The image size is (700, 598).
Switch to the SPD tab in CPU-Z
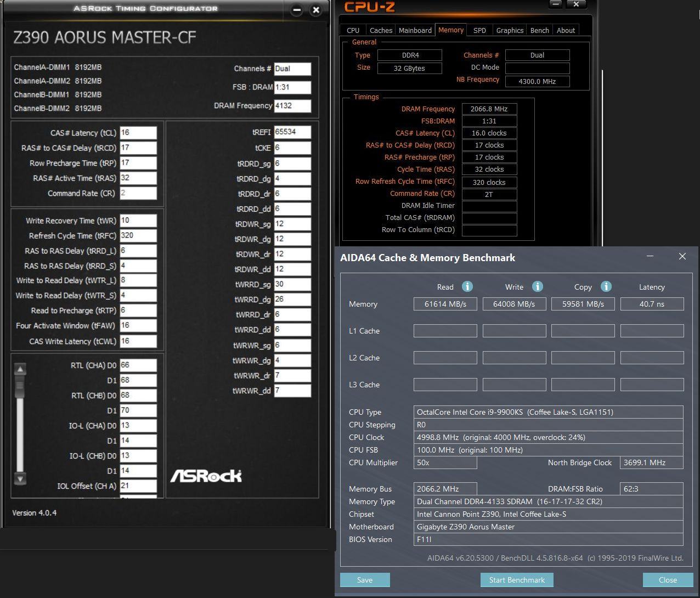[479, 30]
